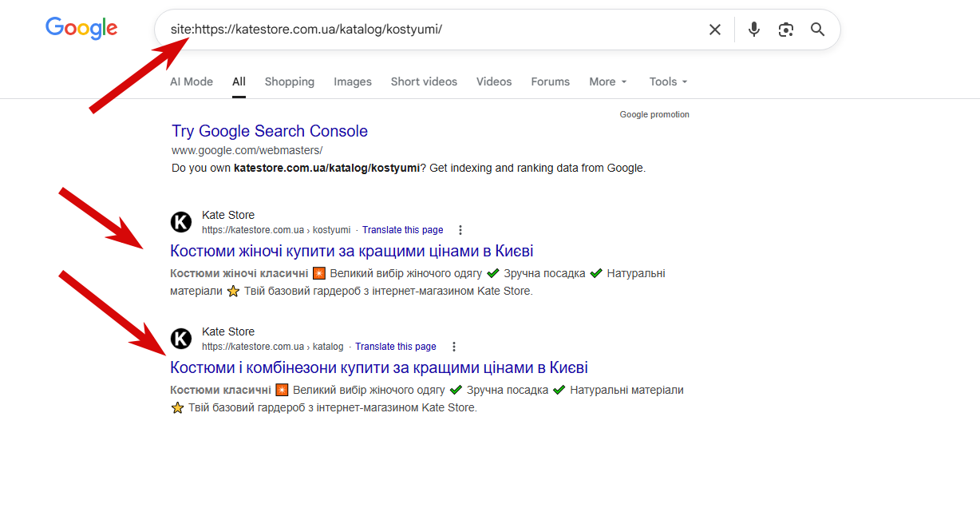Screen dimensions: 980x516
Task: Open Костюми і комбінезони купити result title
Action: [x=379, y=367]
